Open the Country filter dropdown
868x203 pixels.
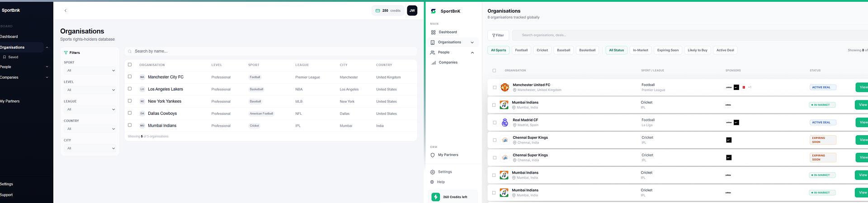90,129
